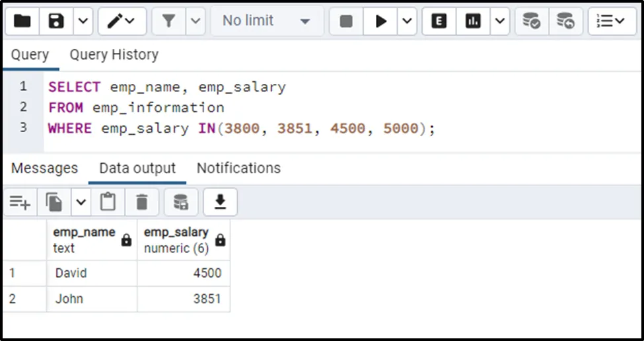Open the Execute options dropdown arrow
This screenshot has width=644, height=341.
(407, 21)
